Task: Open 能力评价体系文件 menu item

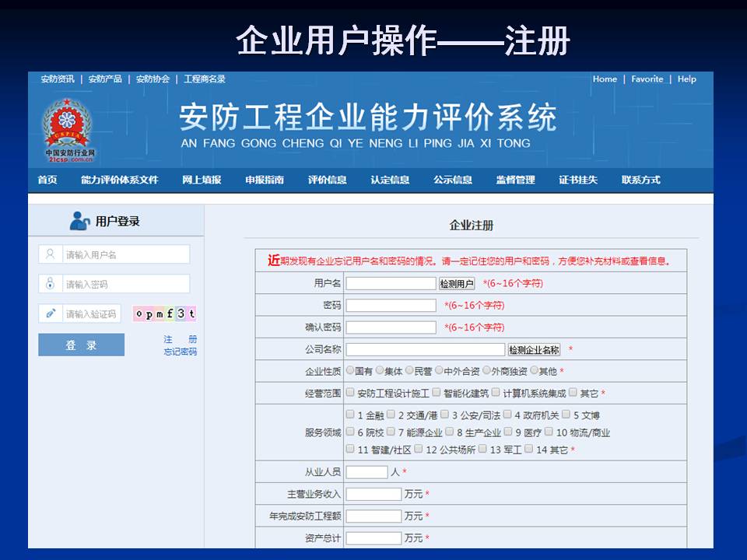Action: (x=120, y=180)
